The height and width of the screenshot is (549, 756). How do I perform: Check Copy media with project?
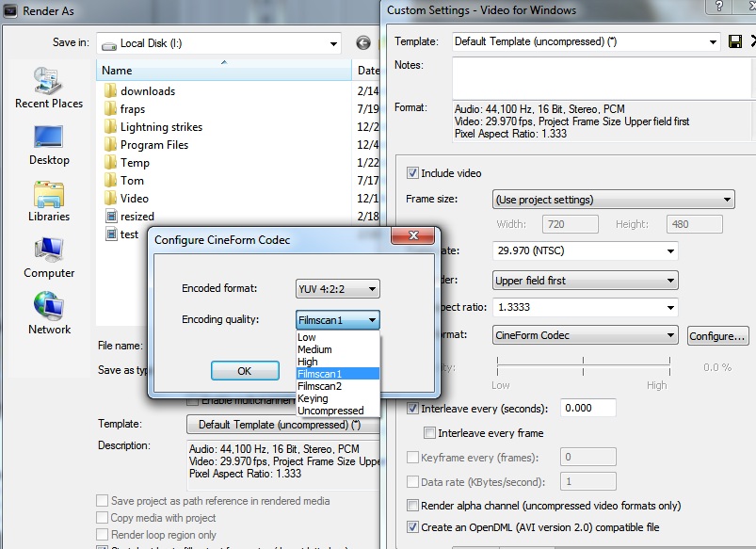click(102, 517)
